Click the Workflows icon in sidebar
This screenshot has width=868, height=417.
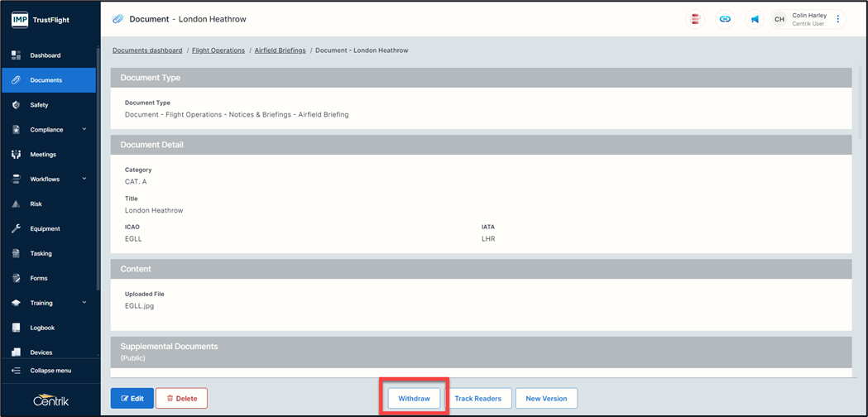click(16, 179)
